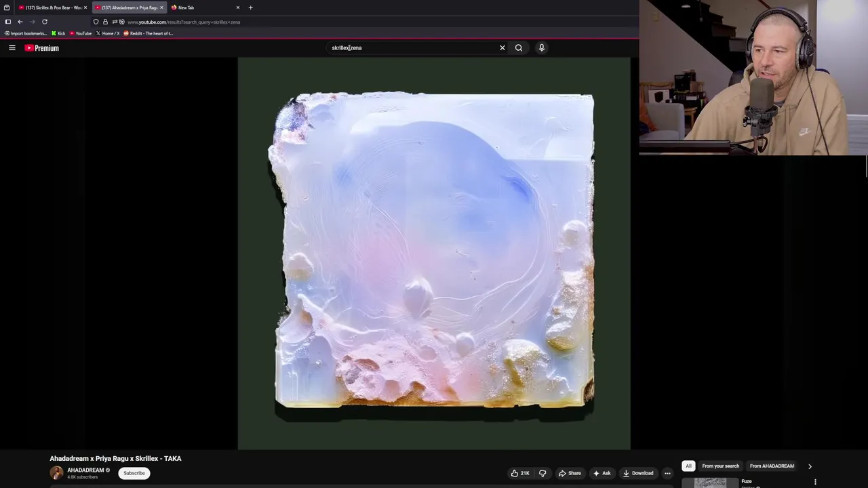Reload the current page
868x488 pixels.
(45, 22)
